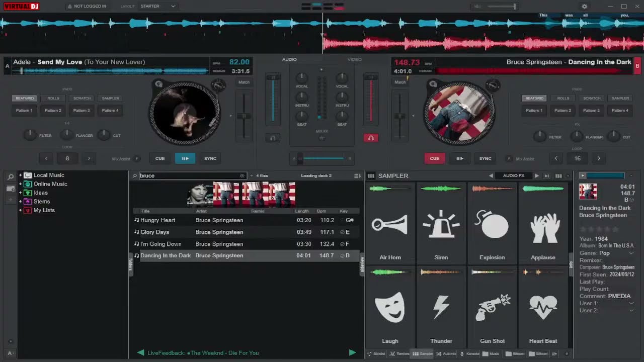Click master volume slider in the title bar
Image resolution: width=644 pixels, height=362 pixels.
[502, 7]
